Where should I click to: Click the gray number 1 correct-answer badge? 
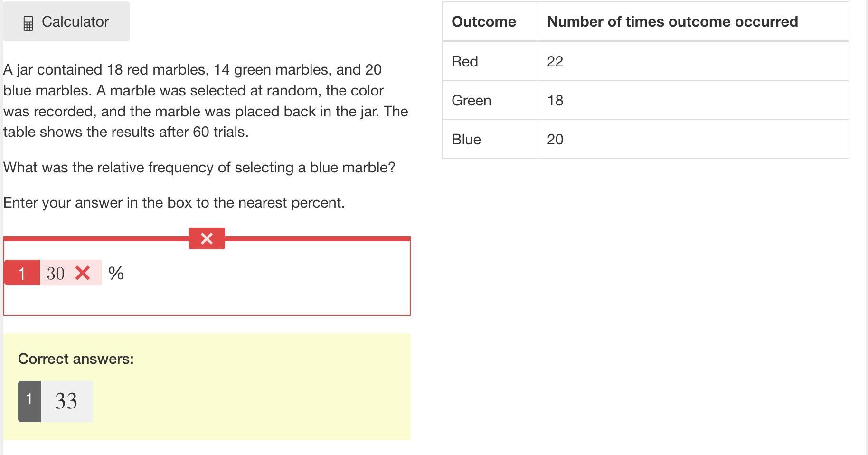pyautogui.click(x=29, y=401)
